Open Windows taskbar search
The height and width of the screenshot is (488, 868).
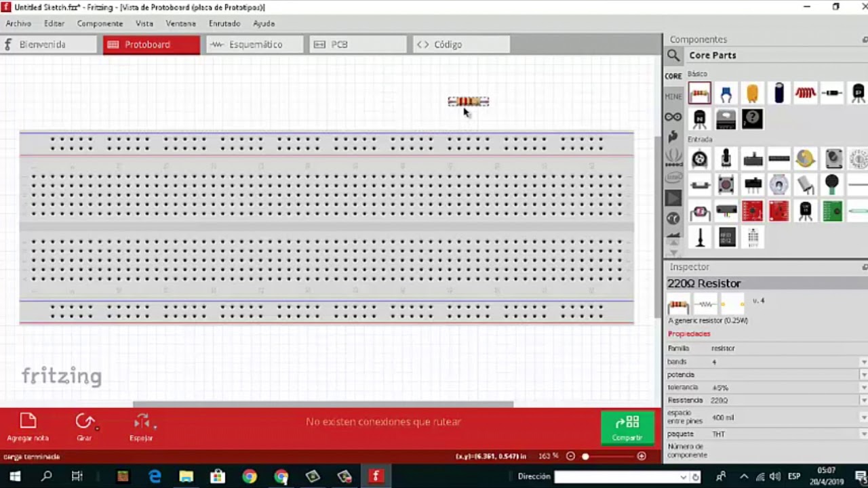click(46, 476)
